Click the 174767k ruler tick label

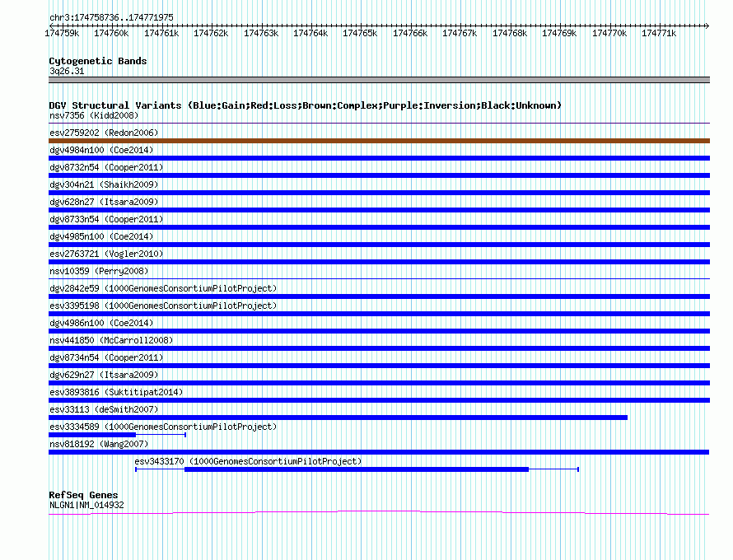(460, 33)
